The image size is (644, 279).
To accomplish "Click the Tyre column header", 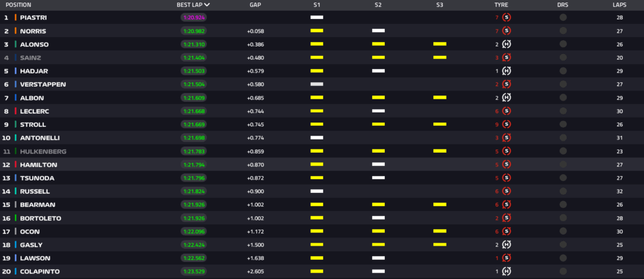I will tap(501, 4).
